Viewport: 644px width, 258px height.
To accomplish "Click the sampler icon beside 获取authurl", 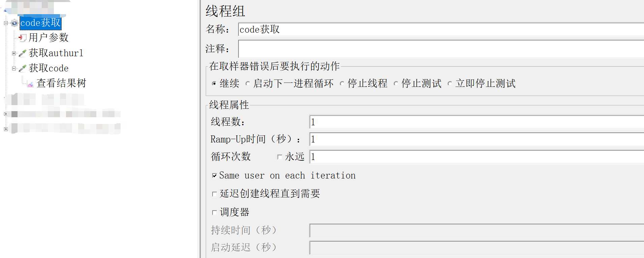I will coord(22,53).
